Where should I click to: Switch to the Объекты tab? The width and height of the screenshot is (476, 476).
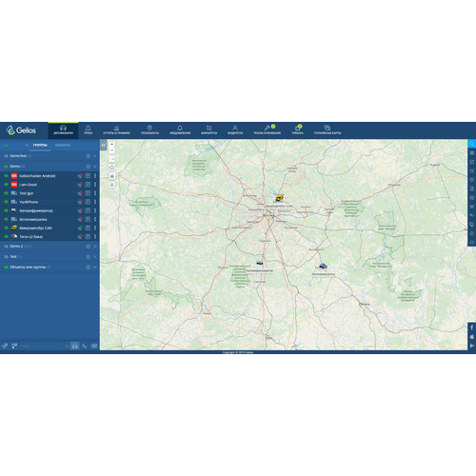63,146
